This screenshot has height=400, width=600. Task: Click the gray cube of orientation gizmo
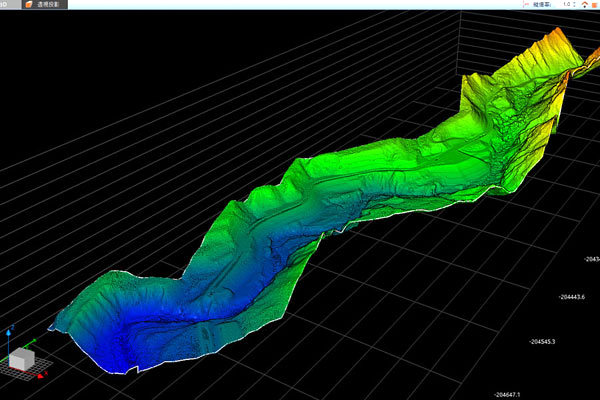20,359
